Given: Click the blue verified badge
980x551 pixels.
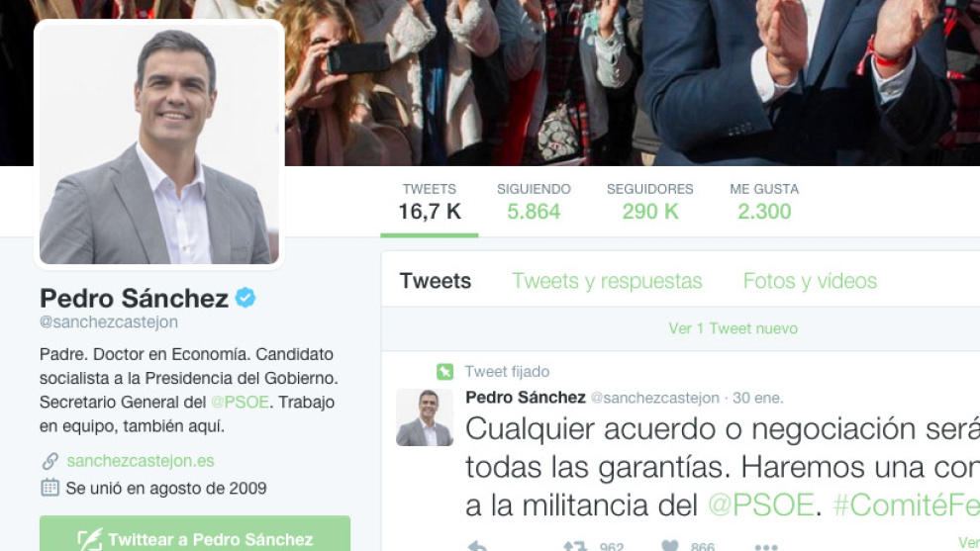Looking at the screenshot, I should click(245, 298).
